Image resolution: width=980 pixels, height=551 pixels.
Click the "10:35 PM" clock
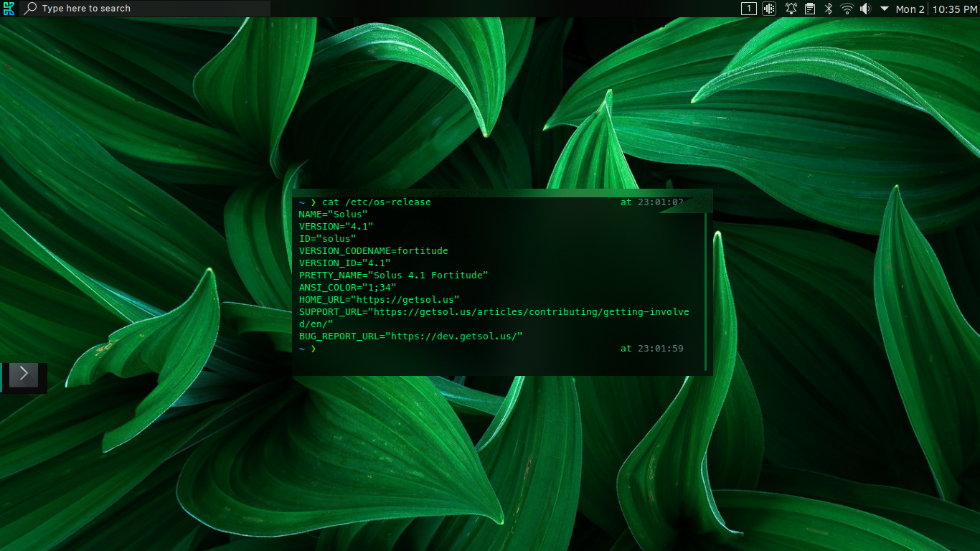click(954, 9)
